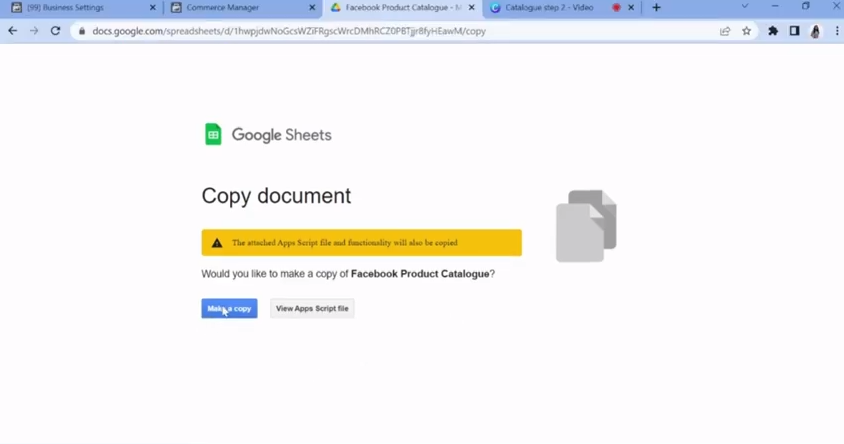Open View Apps Script file
Viewport: 844px width, 444px height.
[x=312, y=308]
